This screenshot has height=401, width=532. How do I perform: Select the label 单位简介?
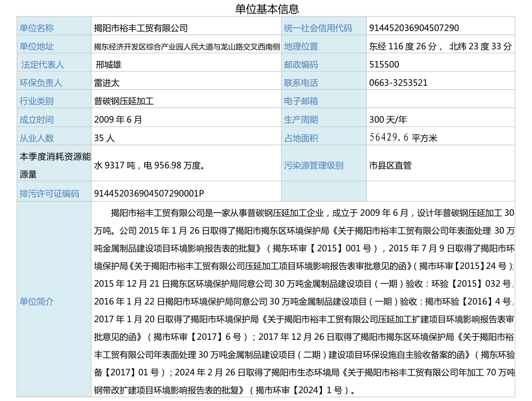click(37, 302)
